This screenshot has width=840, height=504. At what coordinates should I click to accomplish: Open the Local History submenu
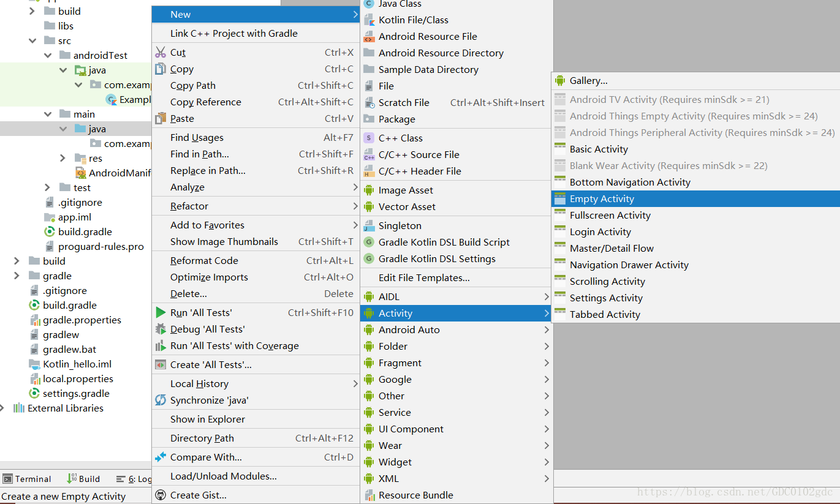(255, 384)
